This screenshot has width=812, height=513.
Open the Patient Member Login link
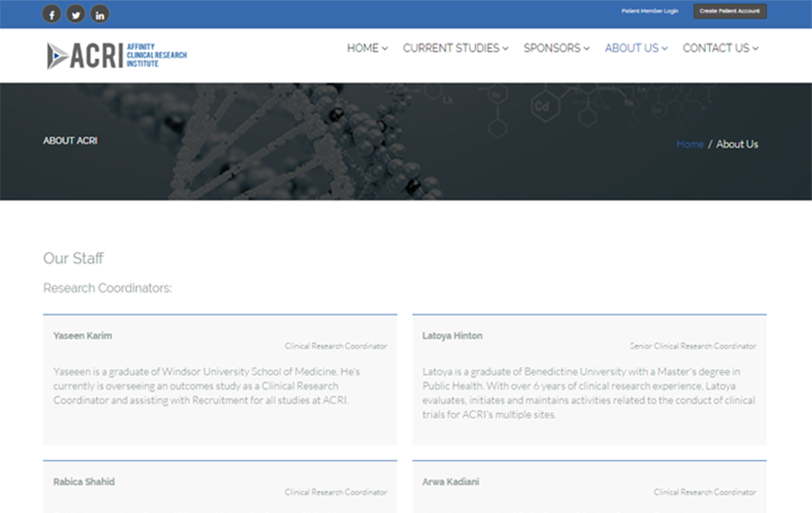649,11
